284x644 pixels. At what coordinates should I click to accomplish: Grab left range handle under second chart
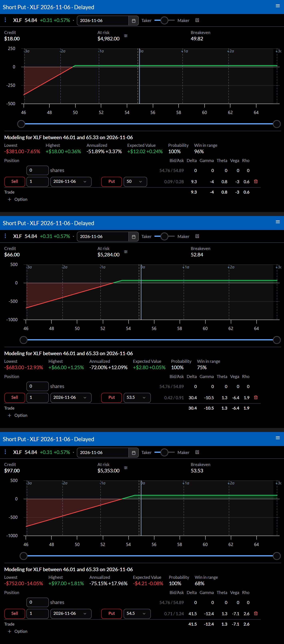click(24, 340)
